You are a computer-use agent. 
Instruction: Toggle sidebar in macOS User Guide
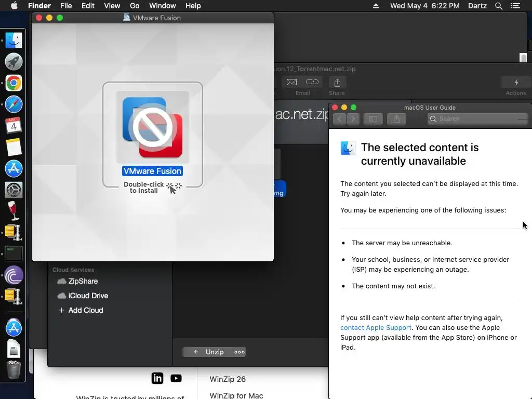pyautogui.click(x=373, y=119)
